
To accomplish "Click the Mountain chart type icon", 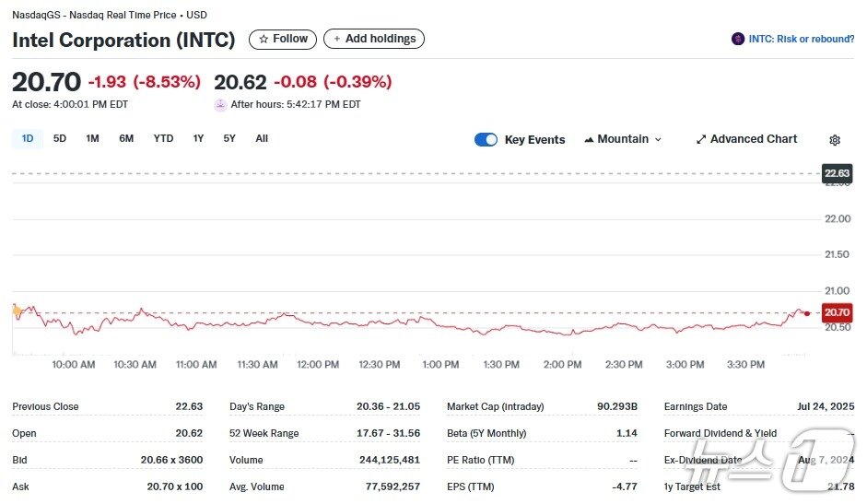I will click(x=589, y=139).
